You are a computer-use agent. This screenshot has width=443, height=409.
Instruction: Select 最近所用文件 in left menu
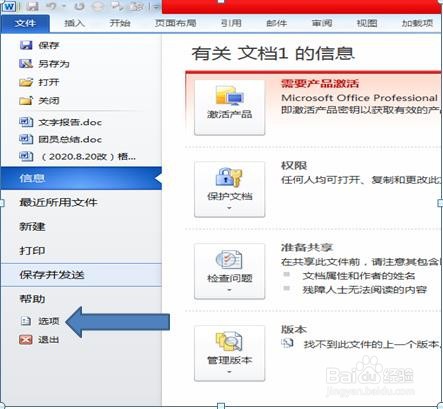coord(58,202)
